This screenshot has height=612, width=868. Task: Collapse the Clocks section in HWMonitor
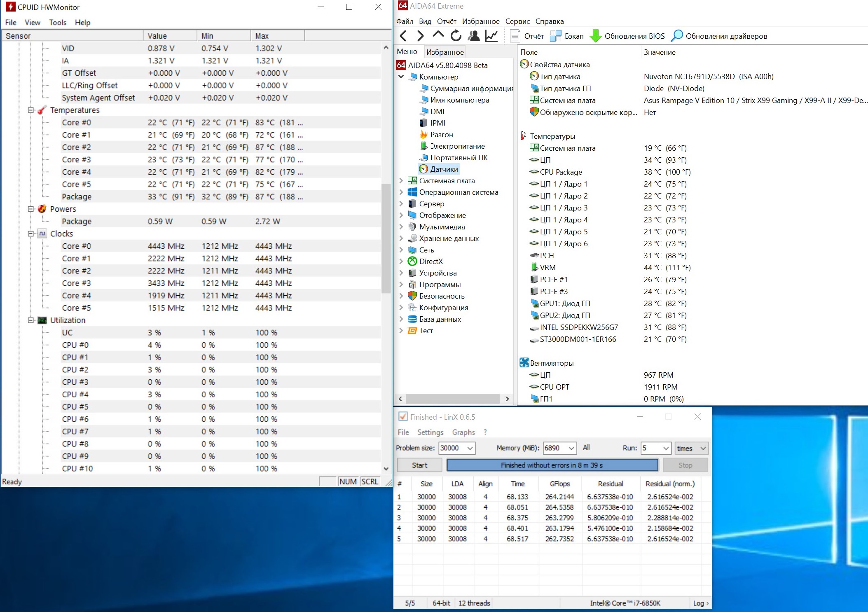tap(31, 234)
